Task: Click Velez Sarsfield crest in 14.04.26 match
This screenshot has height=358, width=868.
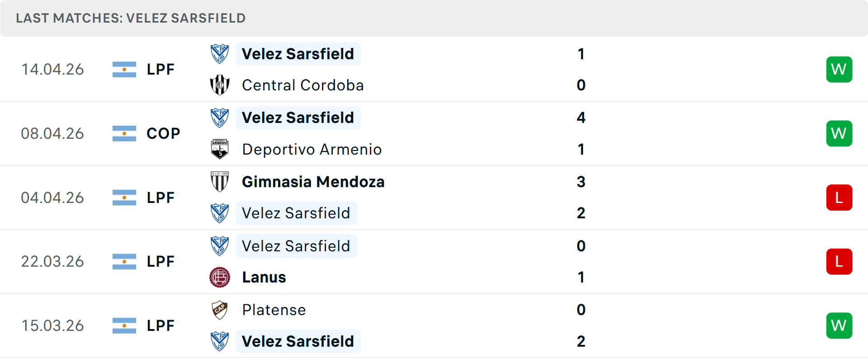Action: coord(220,54)
